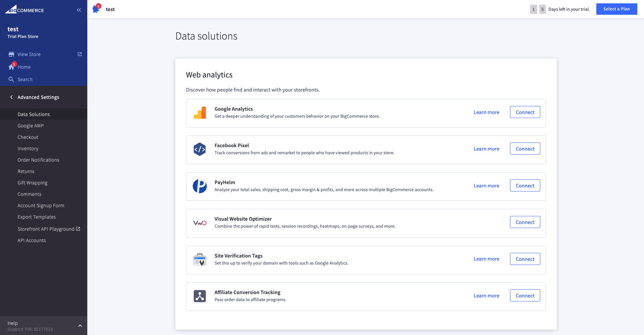Open Order Notifications settings
644x335 pixels.
click(38, 160)
